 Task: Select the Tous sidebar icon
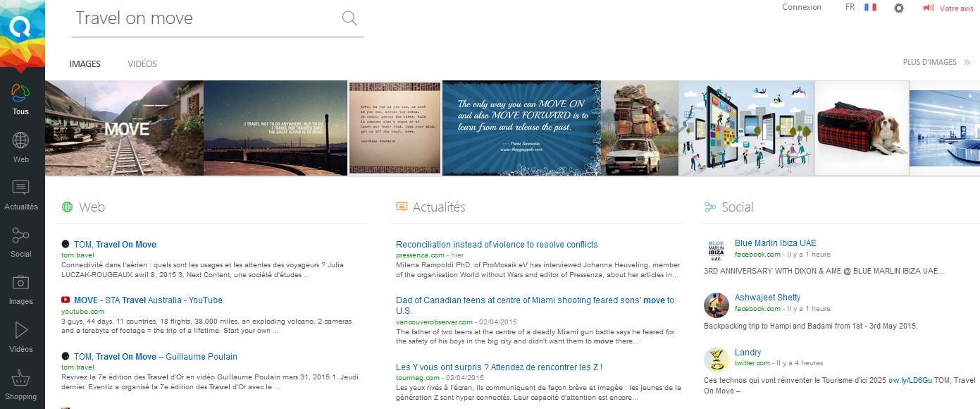21,92
